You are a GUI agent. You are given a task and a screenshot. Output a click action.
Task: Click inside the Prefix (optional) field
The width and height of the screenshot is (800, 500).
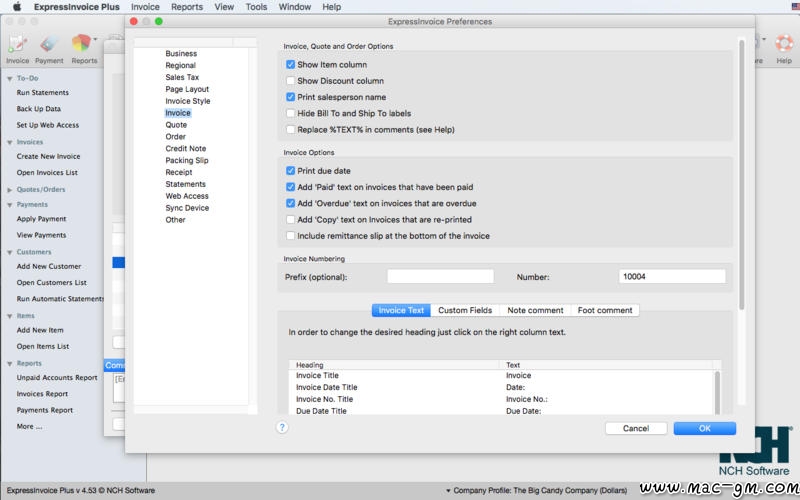point(440,277)
